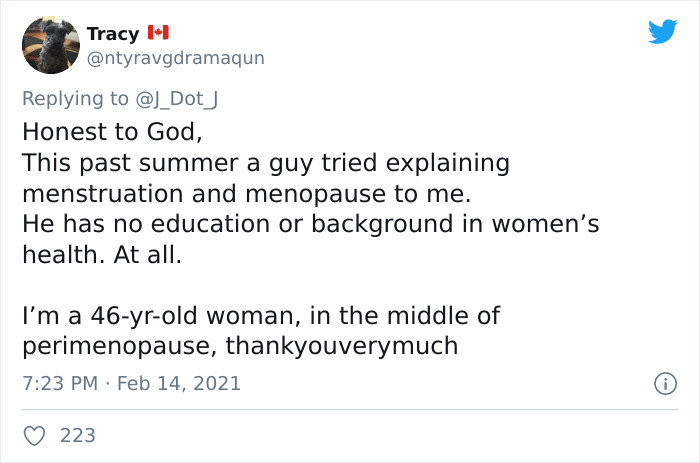700x463 pixels.
Task: Click the 'health. At all.' line
Action: coord(102,255)
